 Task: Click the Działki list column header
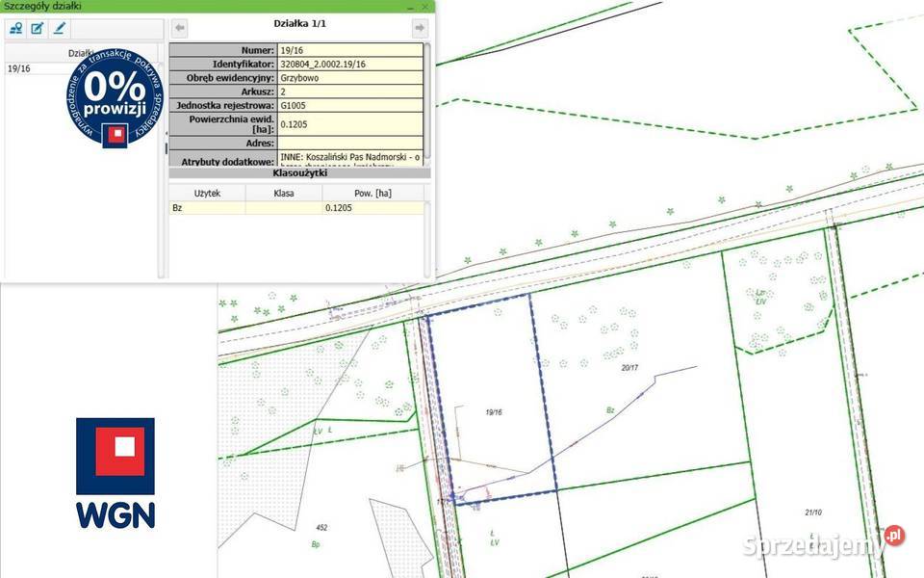[81, 53]
